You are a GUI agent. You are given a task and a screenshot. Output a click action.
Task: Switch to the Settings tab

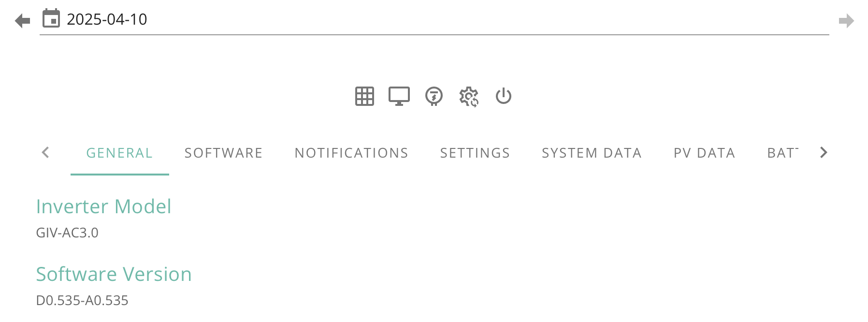pyautogui.click(x=475, y=153)
